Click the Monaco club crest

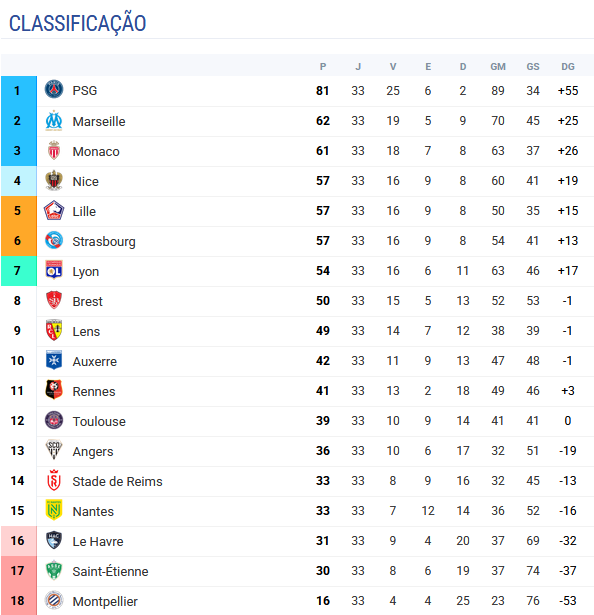(54, 151)
